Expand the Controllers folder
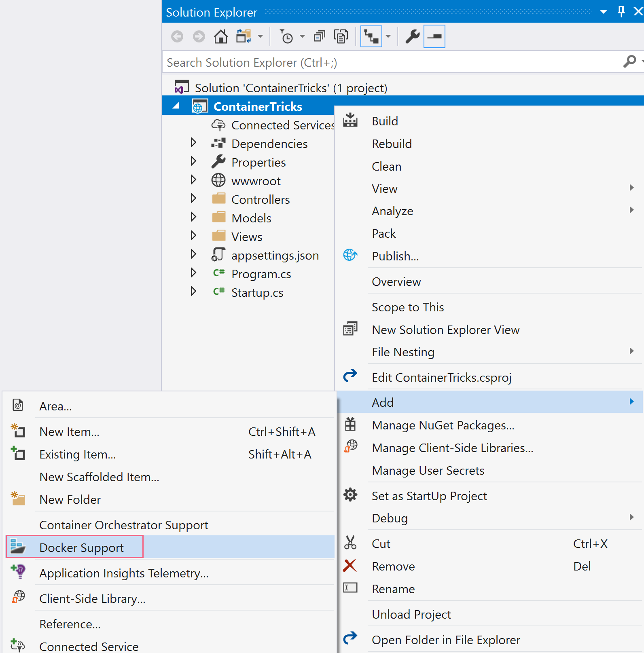644x653 pixels. click(x=193, y=199)
